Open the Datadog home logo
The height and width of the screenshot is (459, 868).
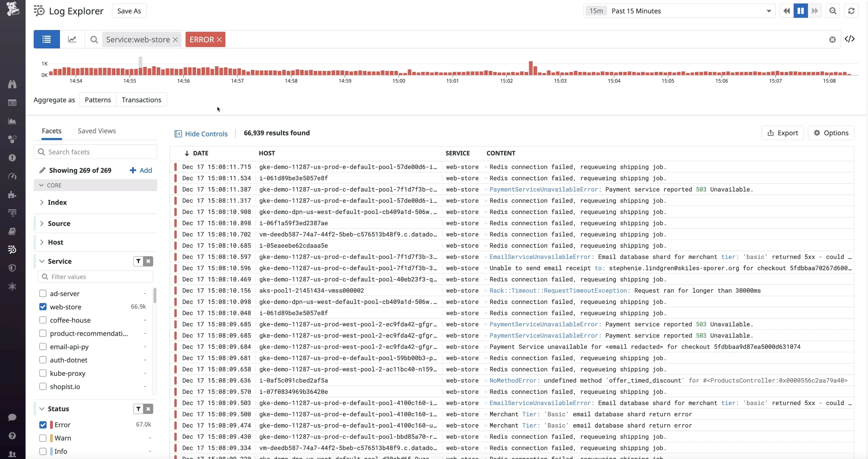12,9
